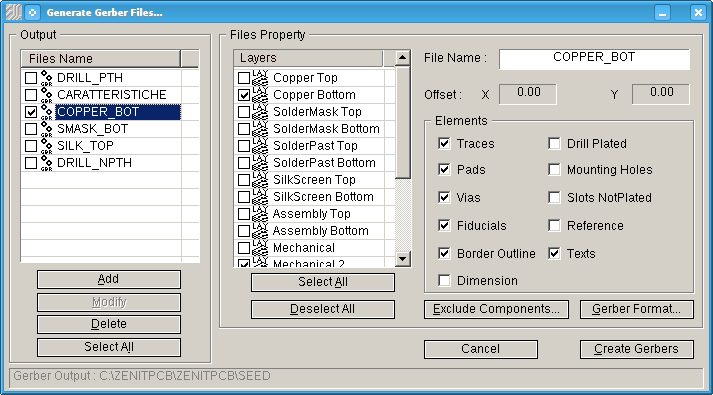Uncheck the Border Outline checkbox
The height and width of the screenshot is (395, 713).
tap(444, 253)
